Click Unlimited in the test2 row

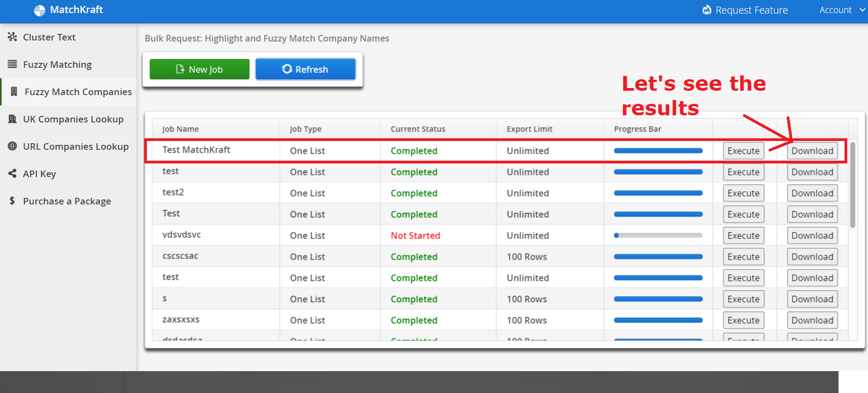click(x=528, y=193)
